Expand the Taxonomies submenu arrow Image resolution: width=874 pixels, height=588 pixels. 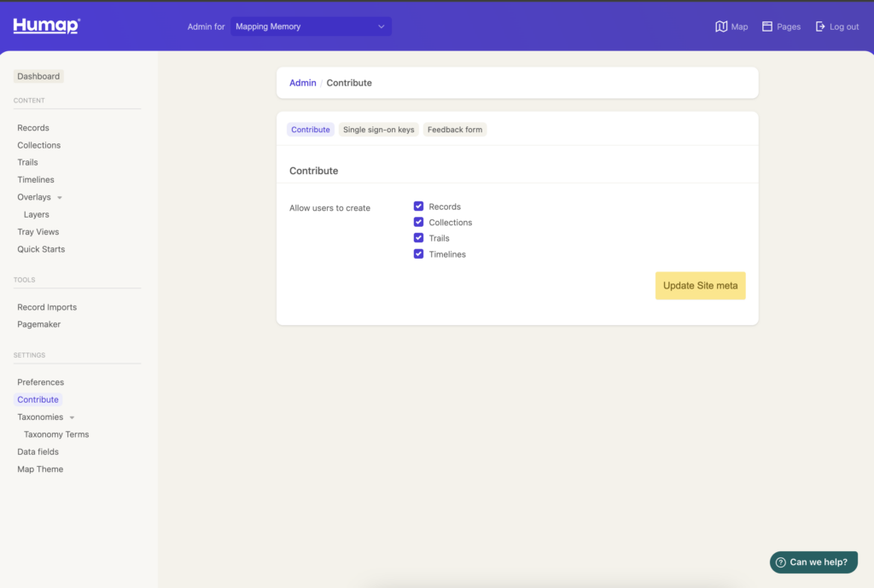(72, 418)
